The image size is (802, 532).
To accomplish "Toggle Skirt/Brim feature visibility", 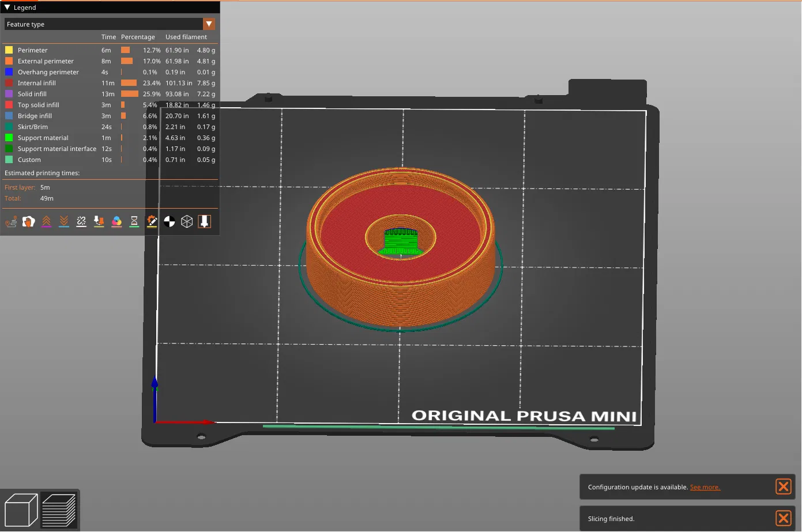I will pos(110,127).
